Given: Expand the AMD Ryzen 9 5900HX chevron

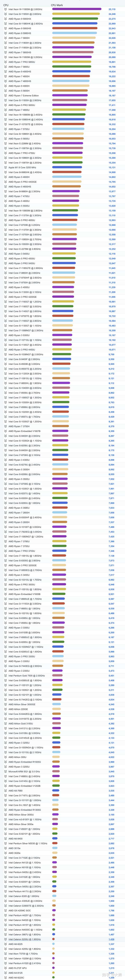Looking at the screenshot, I should click(x=5, y=19).
